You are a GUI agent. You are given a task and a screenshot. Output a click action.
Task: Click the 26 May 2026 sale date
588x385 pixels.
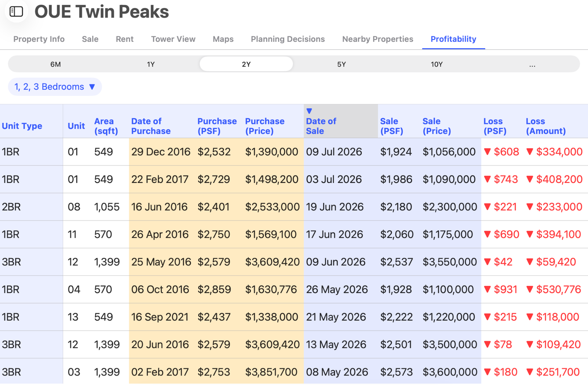pyautogui.click(x=337, y=289)
